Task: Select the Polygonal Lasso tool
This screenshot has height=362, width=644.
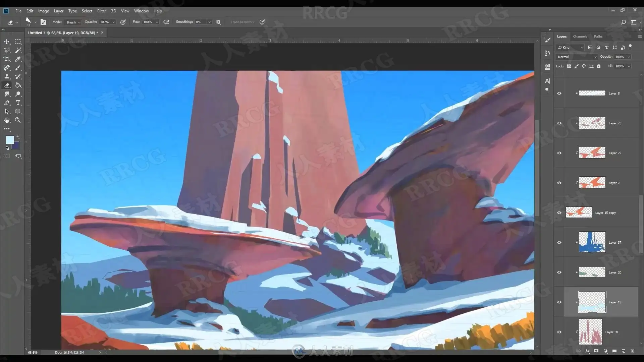Action: 7,50
